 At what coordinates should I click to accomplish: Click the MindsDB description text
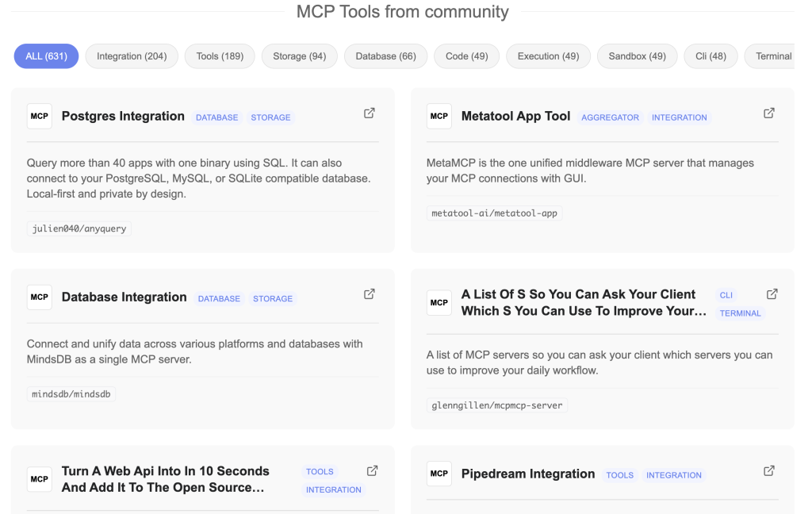(195, 351)
